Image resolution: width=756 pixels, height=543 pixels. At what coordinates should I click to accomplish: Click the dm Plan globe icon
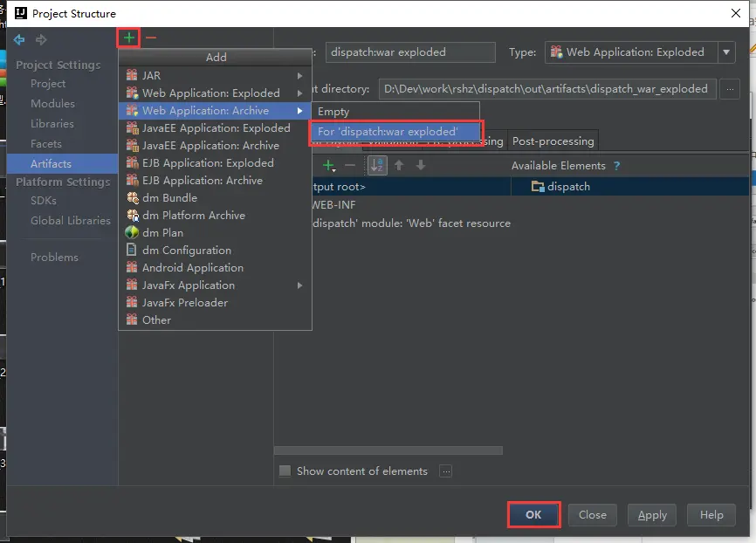pyautogui.click(x=132, y=232)
